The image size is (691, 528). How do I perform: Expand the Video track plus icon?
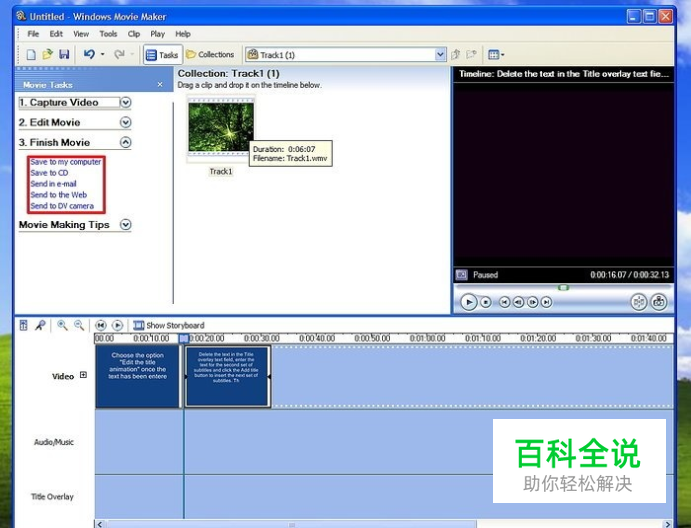click(83, 375)
